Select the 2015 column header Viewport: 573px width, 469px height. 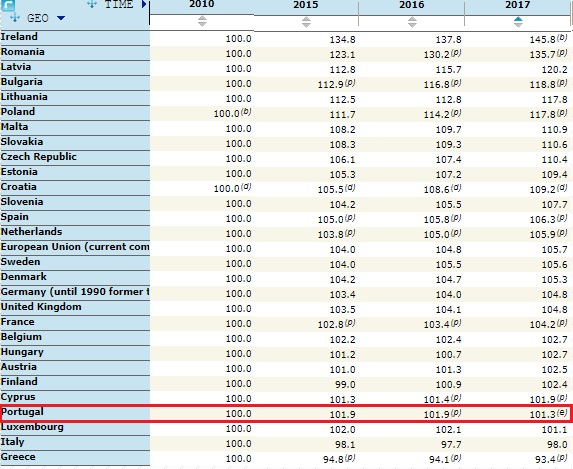tap(306, 5)
